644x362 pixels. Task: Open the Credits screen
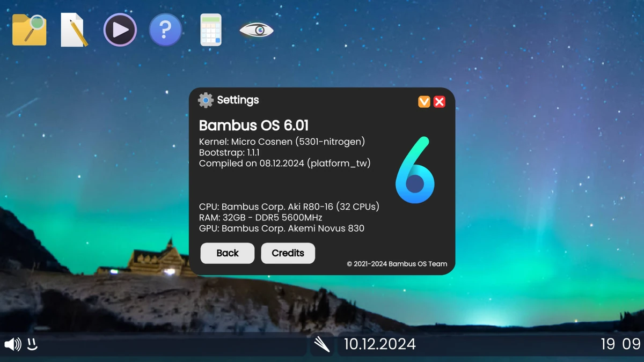288,253
